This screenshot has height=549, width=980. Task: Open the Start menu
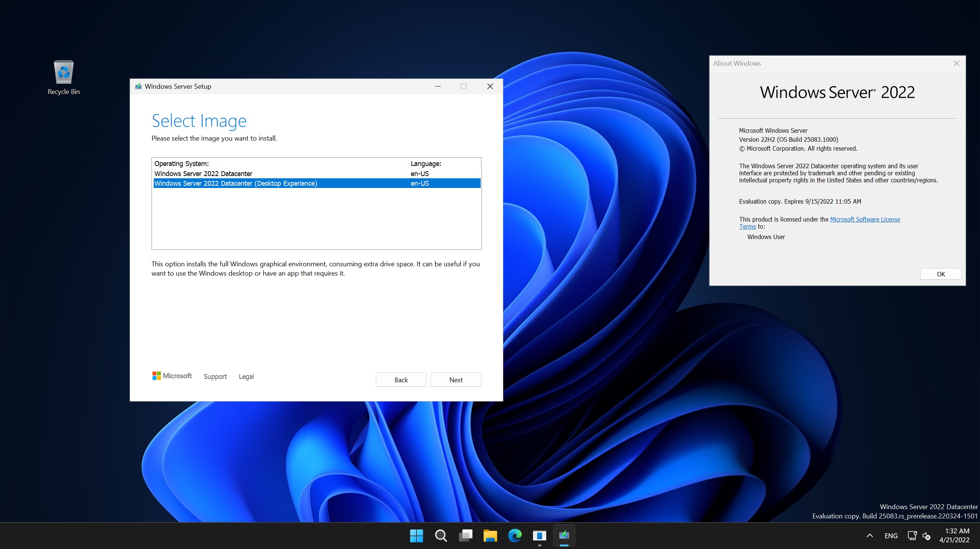click(416, 536)
